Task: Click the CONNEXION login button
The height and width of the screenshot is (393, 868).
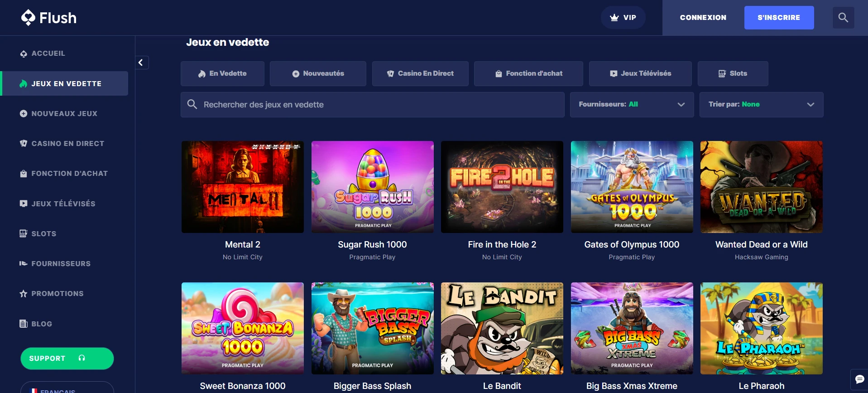Action: coord(703,18)
